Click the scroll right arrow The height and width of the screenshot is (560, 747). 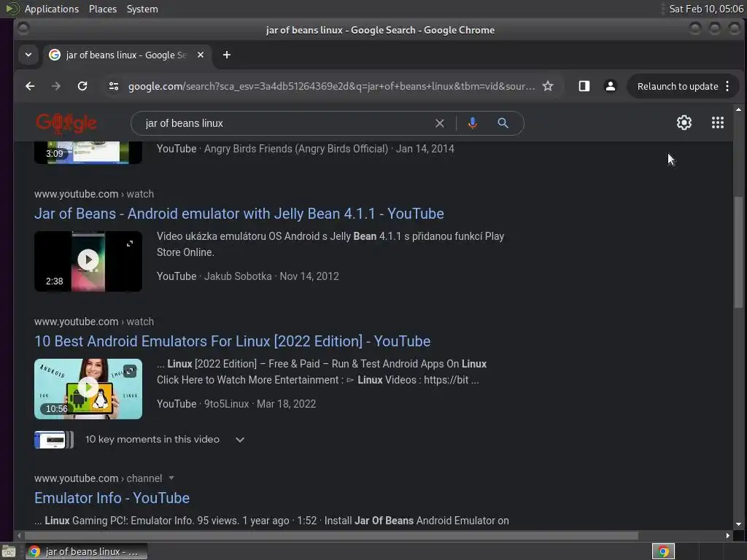[727, 536]
